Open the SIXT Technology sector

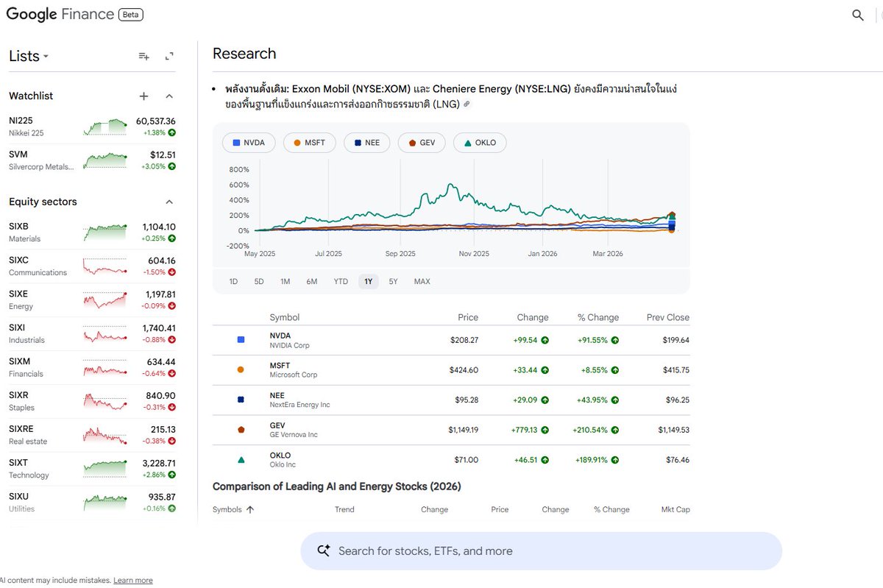(x=92, y=470)
